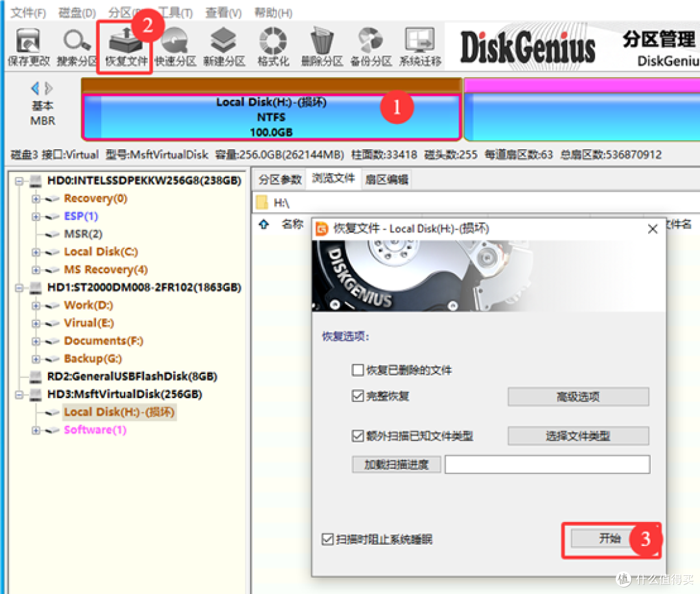Screen dimensions: 700x594
Task: Go to previous disk with left arrow
Action: click(35, 88)
